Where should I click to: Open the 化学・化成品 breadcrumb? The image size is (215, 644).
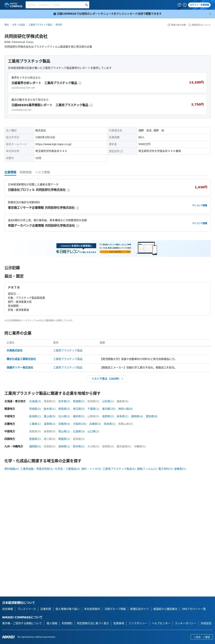19,25
